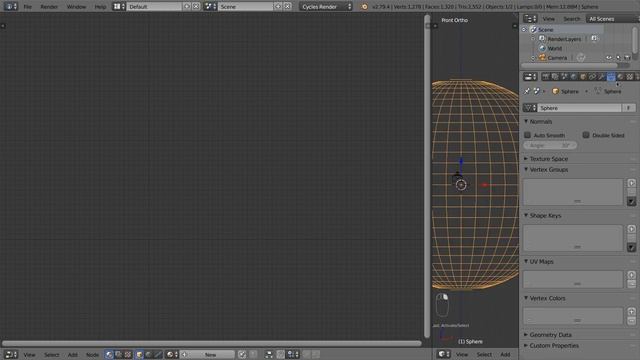Open node editor View menu
Screen dimensions: 640x360
(29, 355)
